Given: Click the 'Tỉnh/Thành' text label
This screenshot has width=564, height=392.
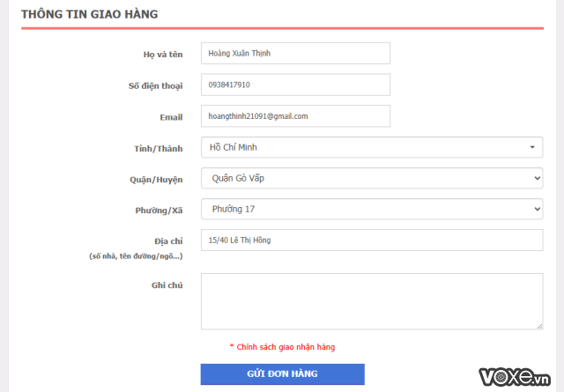Looking at the screenshot, I should tap(157, 148).
